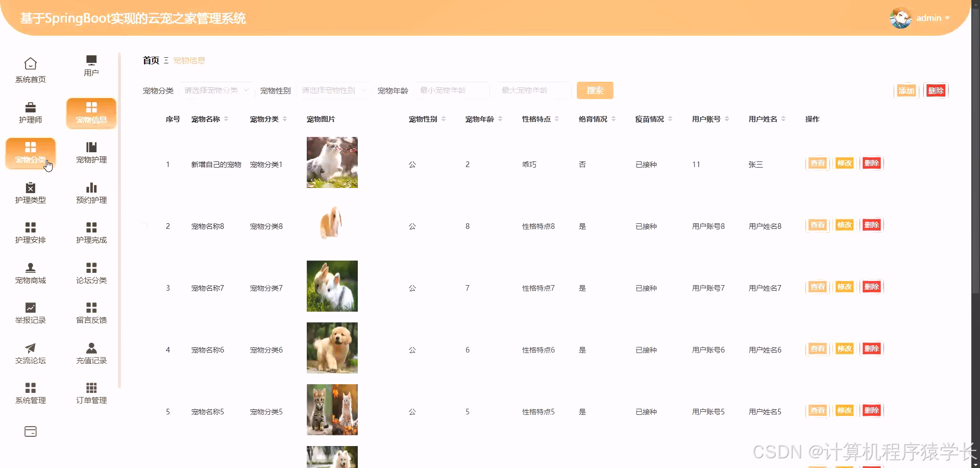Open the 首页 breadcrumb item
980x468 pixels.
click(150, 60)
